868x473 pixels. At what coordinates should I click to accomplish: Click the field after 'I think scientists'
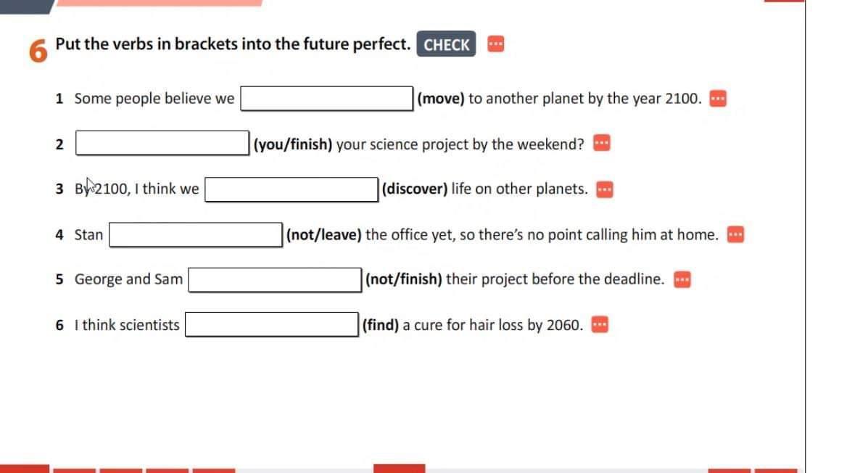click(271, 324)
